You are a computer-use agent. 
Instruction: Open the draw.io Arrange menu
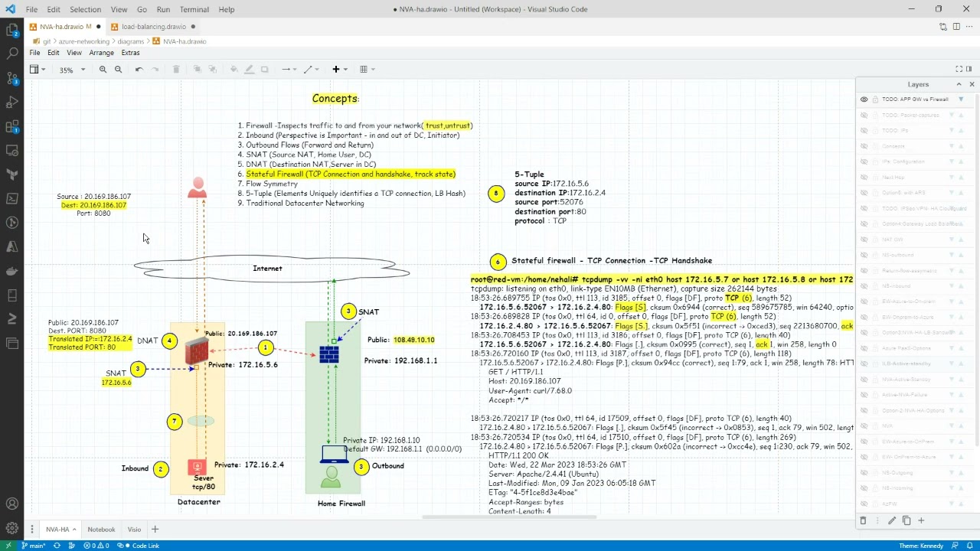[x=101, y=53]
